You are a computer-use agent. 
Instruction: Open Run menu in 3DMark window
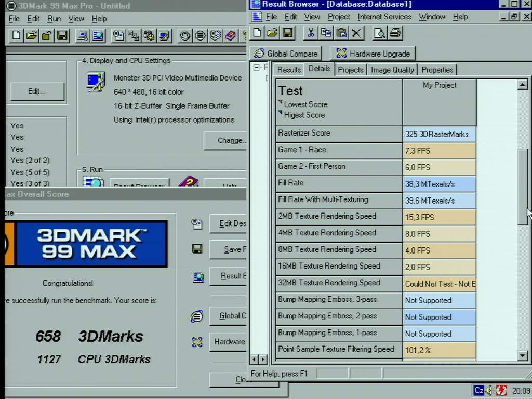(54, 19)
